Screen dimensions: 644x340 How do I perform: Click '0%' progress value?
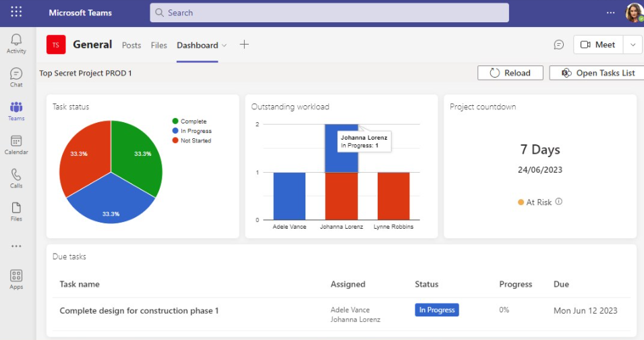coord(504,310)
